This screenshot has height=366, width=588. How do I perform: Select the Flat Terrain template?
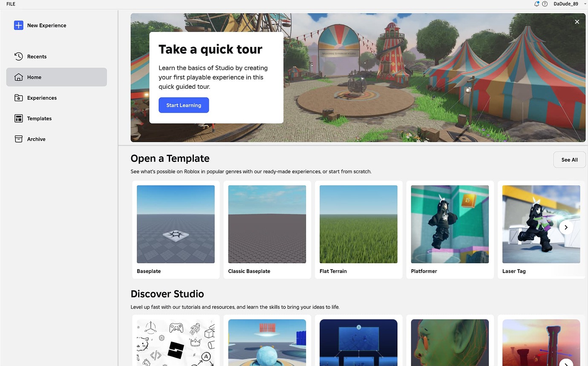tap(358, 224)
